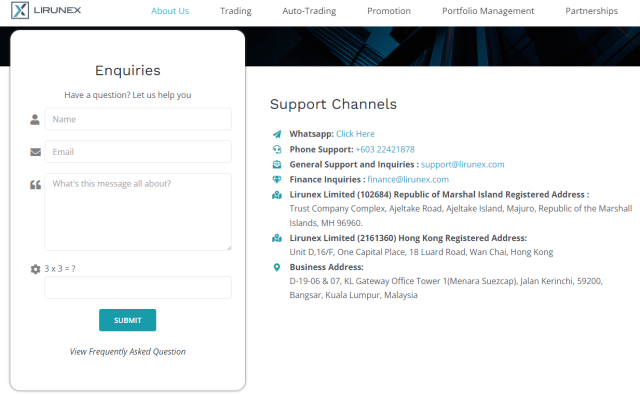The width and height of the screenshot is (640, 394).
Task: Submit the enquiry form
Action: 127,320
